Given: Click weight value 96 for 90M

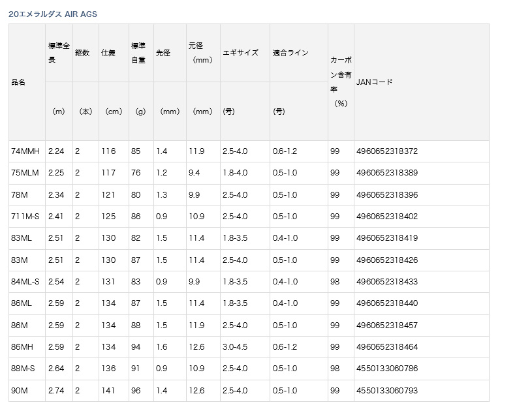Looking at the screenshot, I should click(x=136, y=391).
